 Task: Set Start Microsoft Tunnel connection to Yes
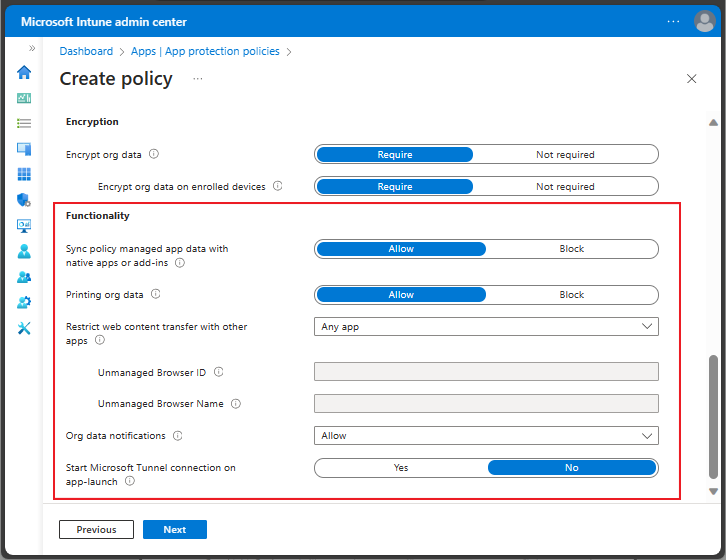click(401, 468)
